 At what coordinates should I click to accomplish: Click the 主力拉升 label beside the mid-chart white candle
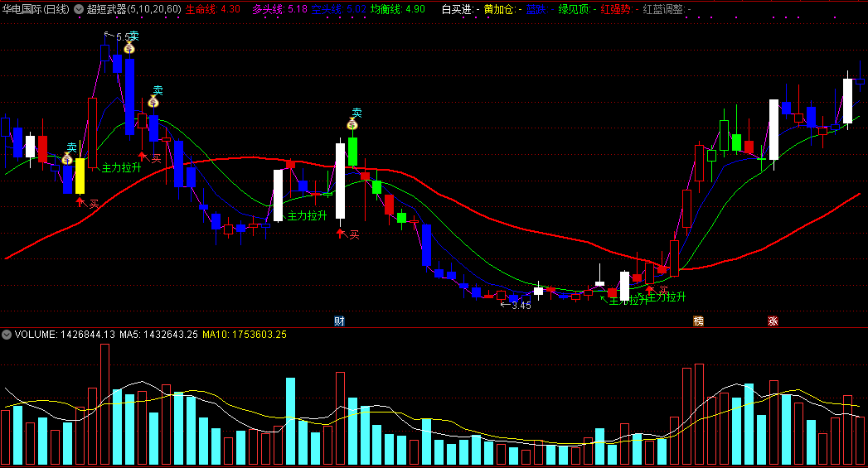(x=308, y=215)
